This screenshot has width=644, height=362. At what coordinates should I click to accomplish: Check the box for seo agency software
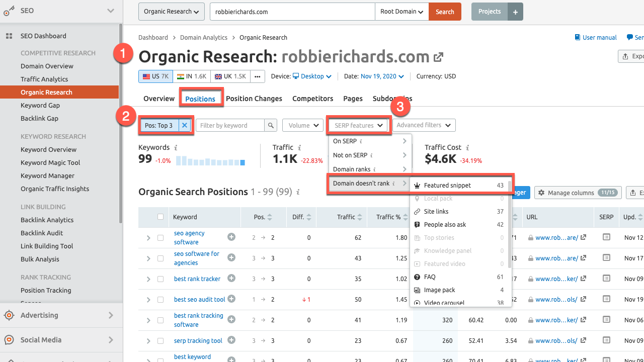[160, 238]
